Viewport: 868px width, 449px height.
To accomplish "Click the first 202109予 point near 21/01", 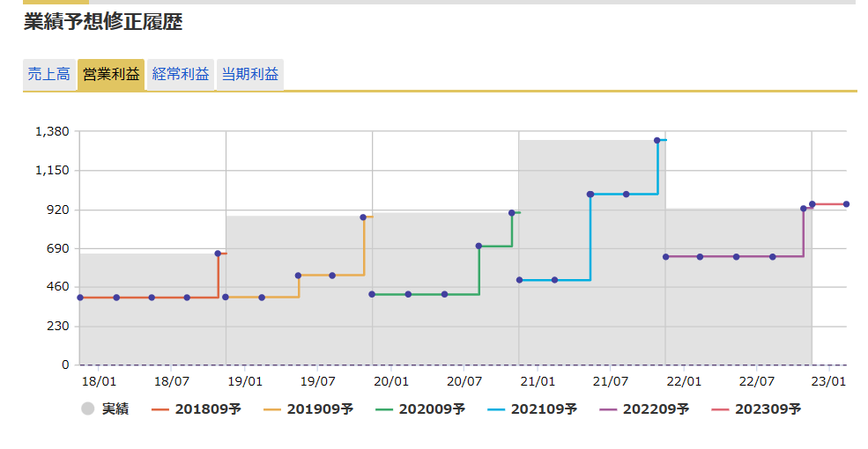I will tap(520, 280).
